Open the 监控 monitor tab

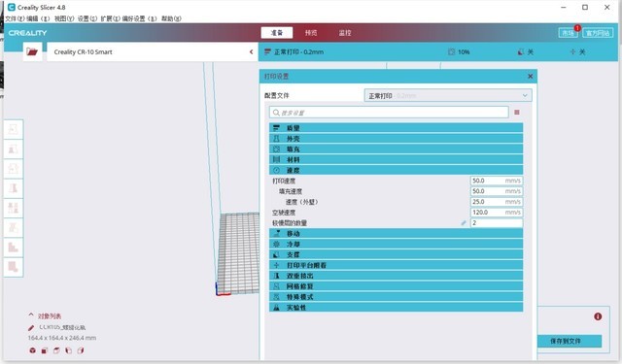click(x=345, y=33)
